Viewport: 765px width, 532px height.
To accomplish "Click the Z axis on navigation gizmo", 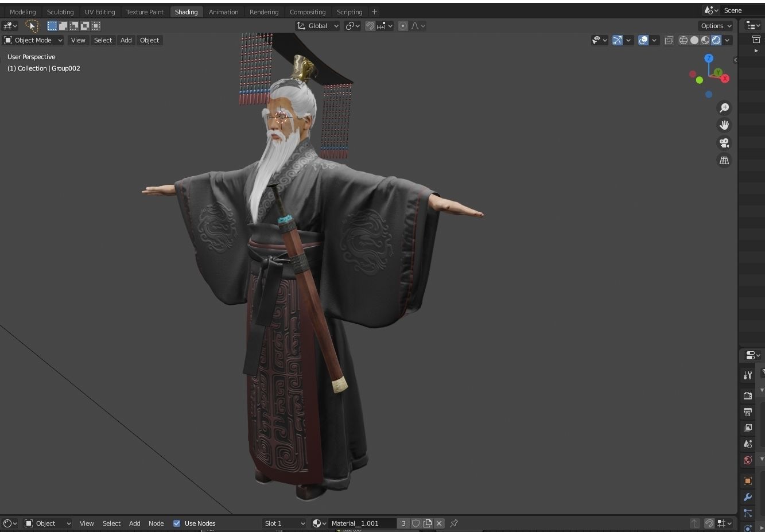I will (x=709, y=58).
